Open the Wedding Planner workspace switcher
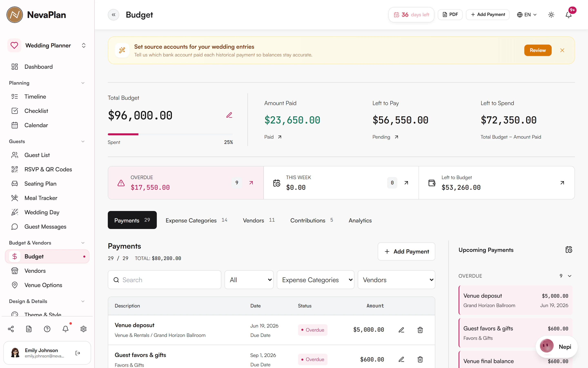Screen dimensions: 588x368 click(x=47, y=46)
